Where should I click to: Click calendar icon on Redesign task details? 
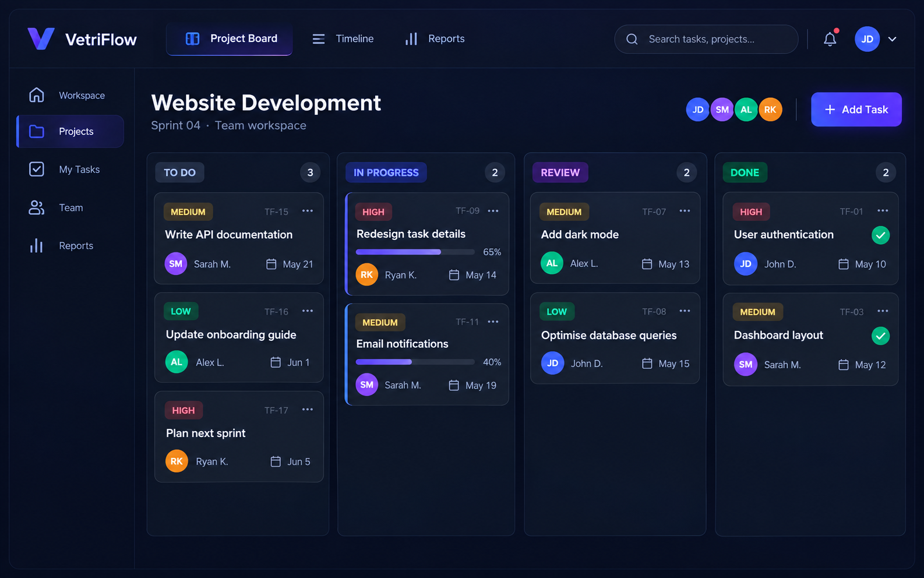[x=454, y=275]
